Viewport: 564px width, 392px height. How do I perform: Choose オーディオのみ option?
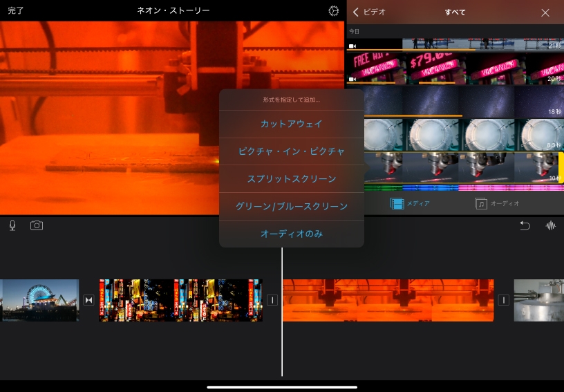point(291,234)
